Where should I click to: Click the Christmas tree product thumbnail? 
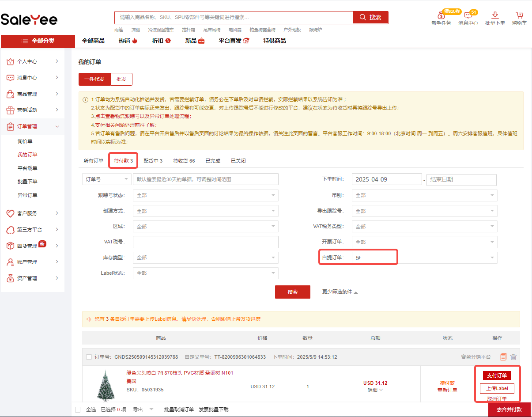tap(106, 386)
